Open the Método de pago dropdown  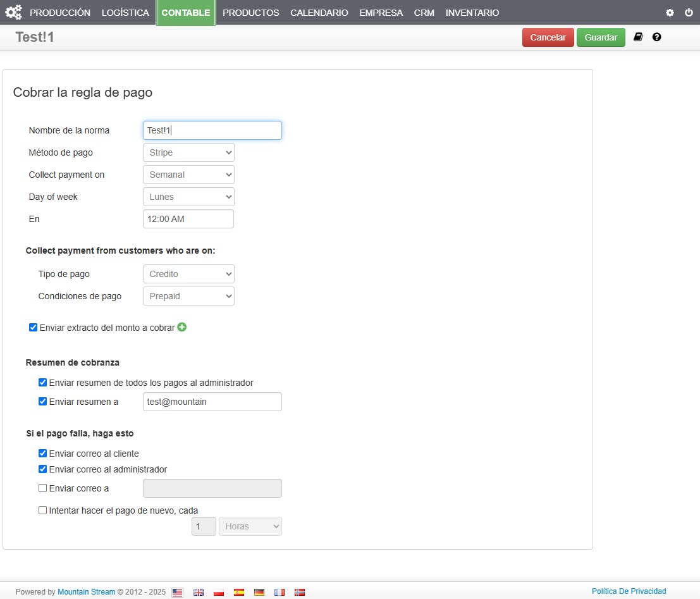[188, 152]
